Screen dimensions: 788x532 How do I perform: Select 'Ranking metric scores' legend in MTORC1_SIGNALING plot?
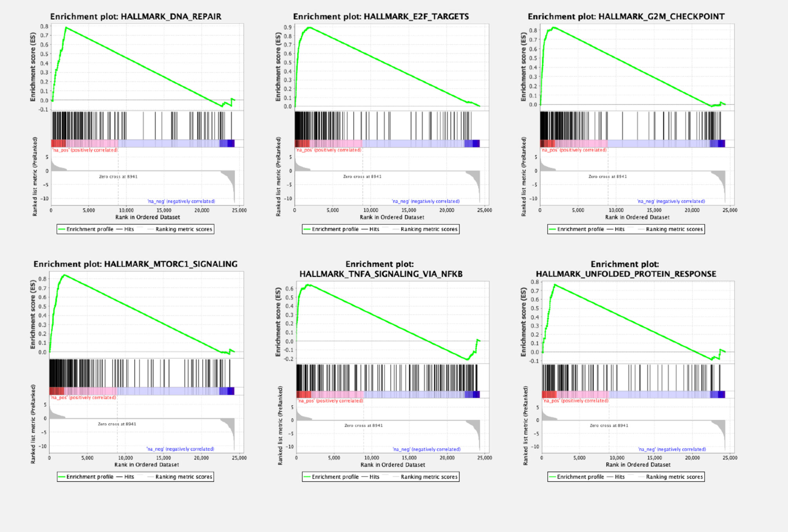point(180,477)
